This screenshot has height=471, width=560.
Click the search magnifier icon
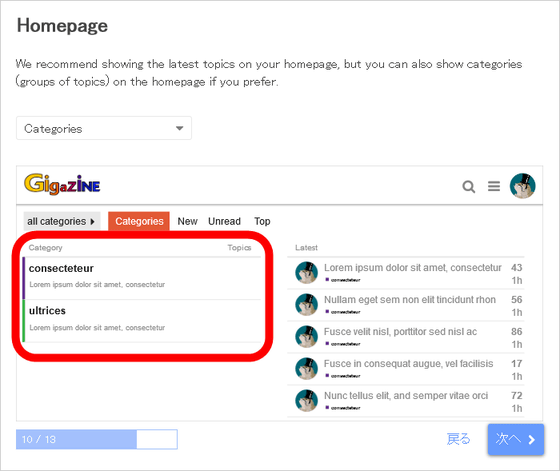469,186
